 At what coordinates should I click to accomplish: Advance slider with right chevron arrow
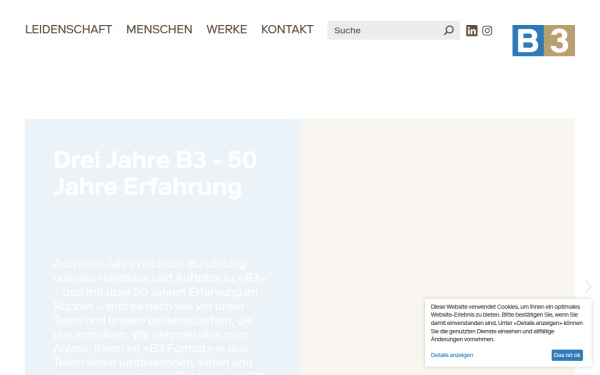pyautogui.click(x=589, y=286)
